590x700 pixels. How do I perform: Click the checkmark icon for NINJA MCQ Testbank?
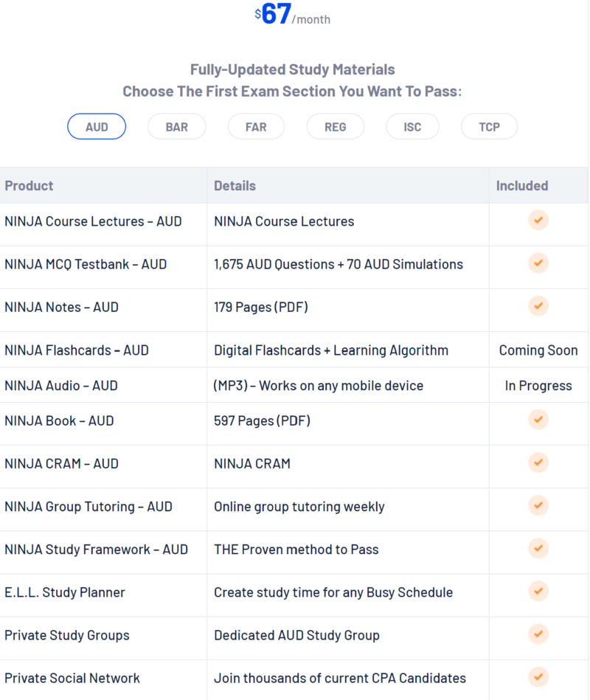pyautogui.click(x=538, y=263)
